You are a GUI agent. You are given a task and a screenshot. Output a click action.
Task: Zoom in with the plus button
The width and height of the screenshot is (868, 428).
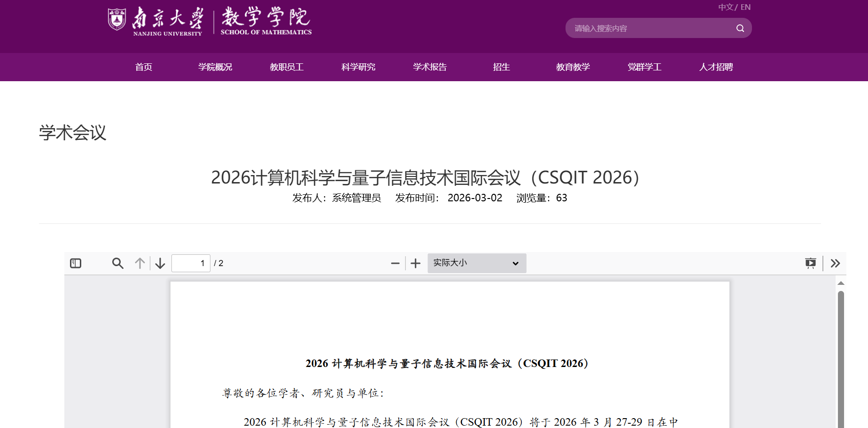click(416, 263)
